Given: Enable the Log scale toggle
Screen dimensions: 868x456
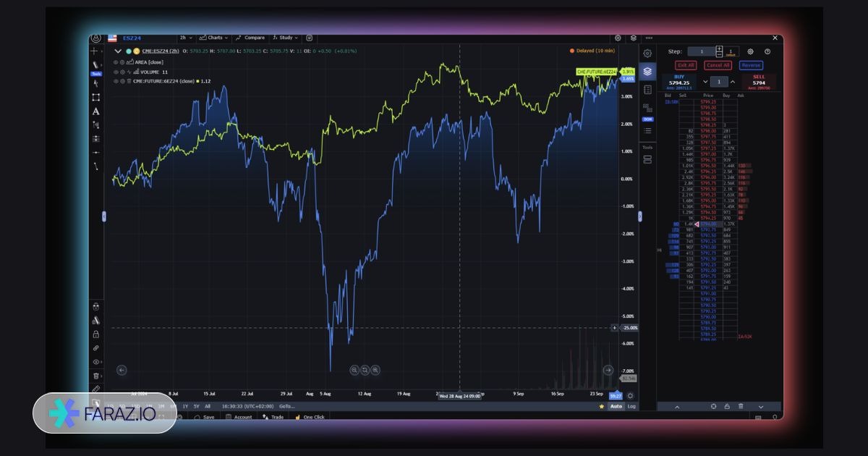Looking at the screenshot, I should (x=631, y=406).
